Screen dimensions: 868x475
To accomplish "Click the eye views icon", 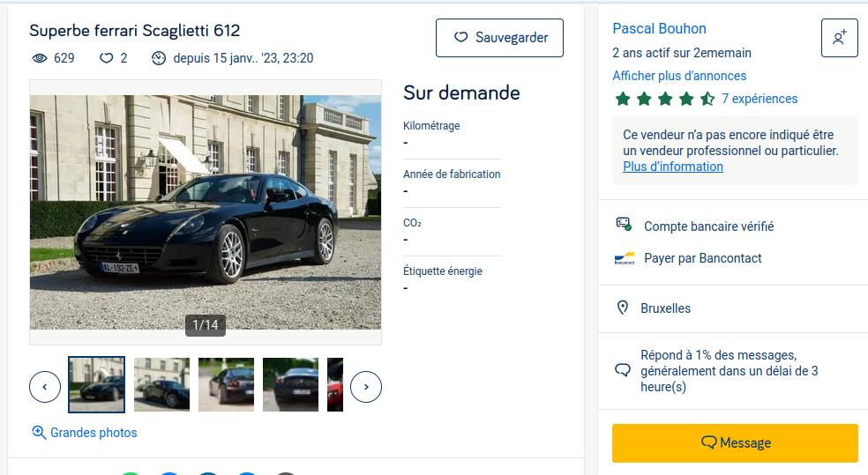I will coord(39,58).
